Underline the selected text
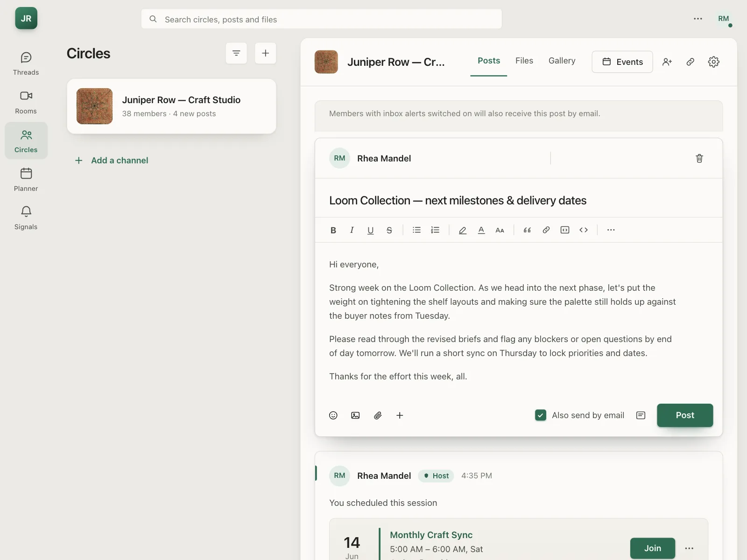The image size is (747, 560). [371, 230]
